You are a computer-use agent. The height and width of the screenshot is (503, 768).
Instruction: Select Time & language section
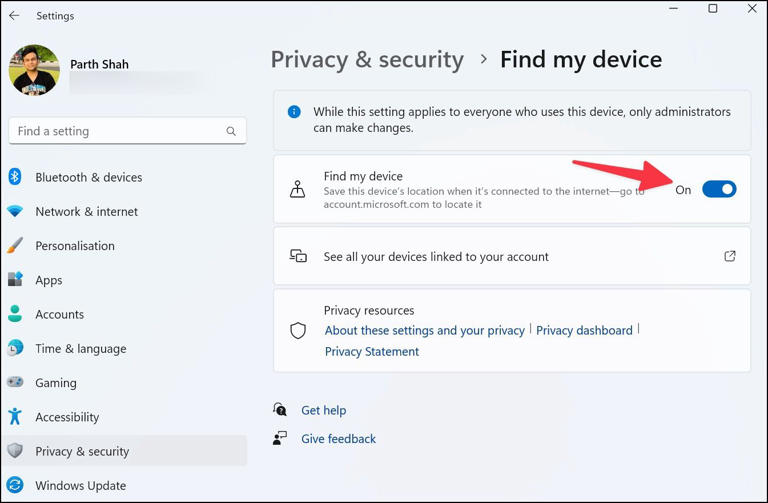click(x=80, y=348)
